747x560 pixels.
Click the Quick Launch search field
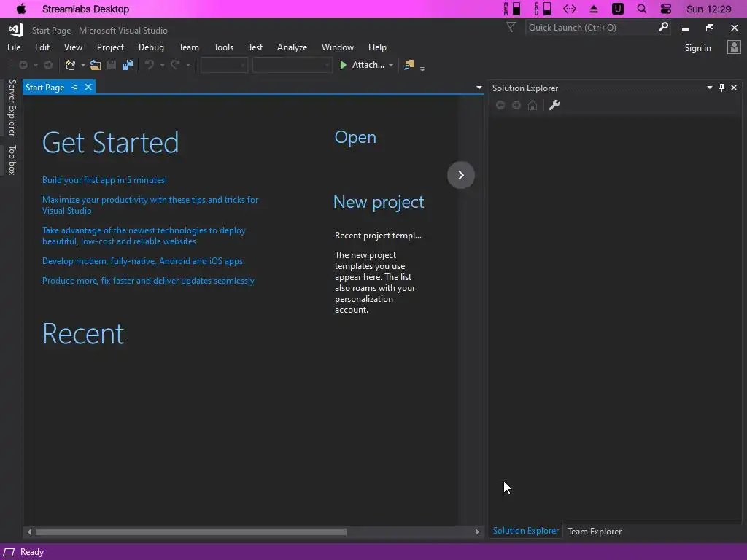[591, 28]
